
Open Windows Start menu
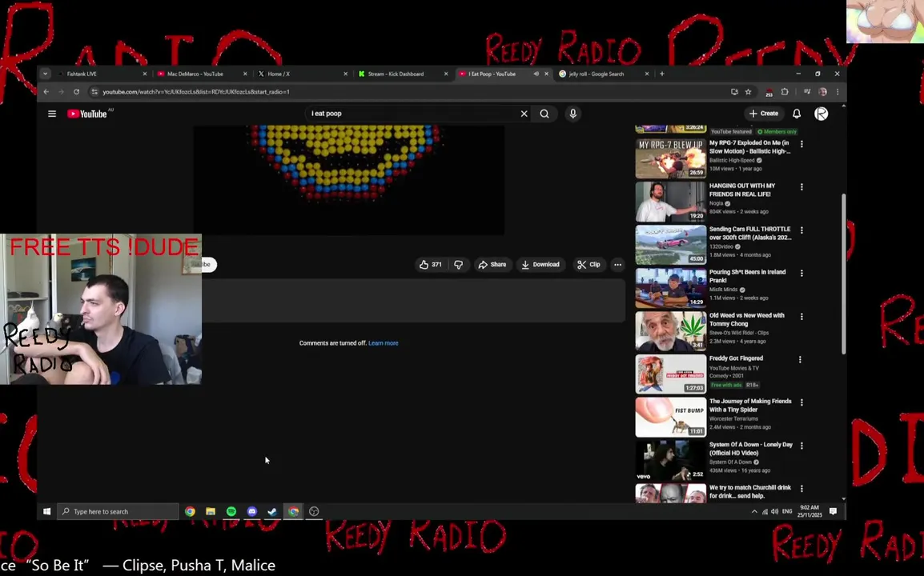pos(46,511)
